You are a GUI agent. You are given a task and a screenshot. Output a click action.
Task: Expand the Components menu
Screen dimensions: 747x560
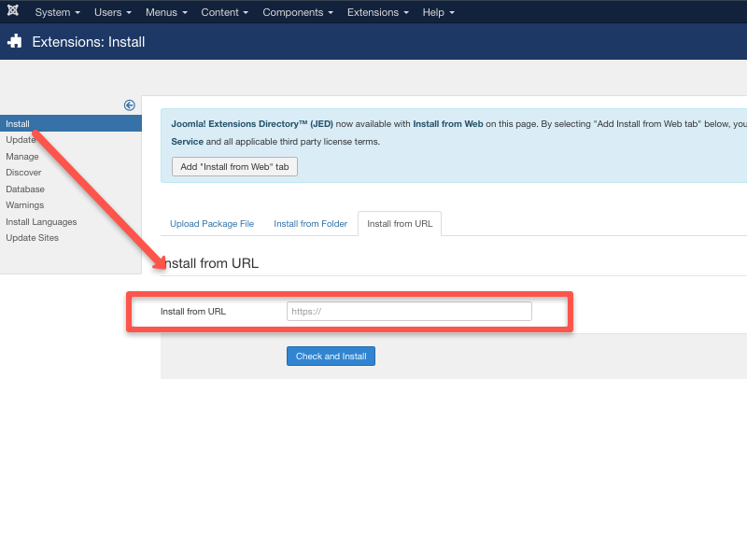tap(297, 12)
